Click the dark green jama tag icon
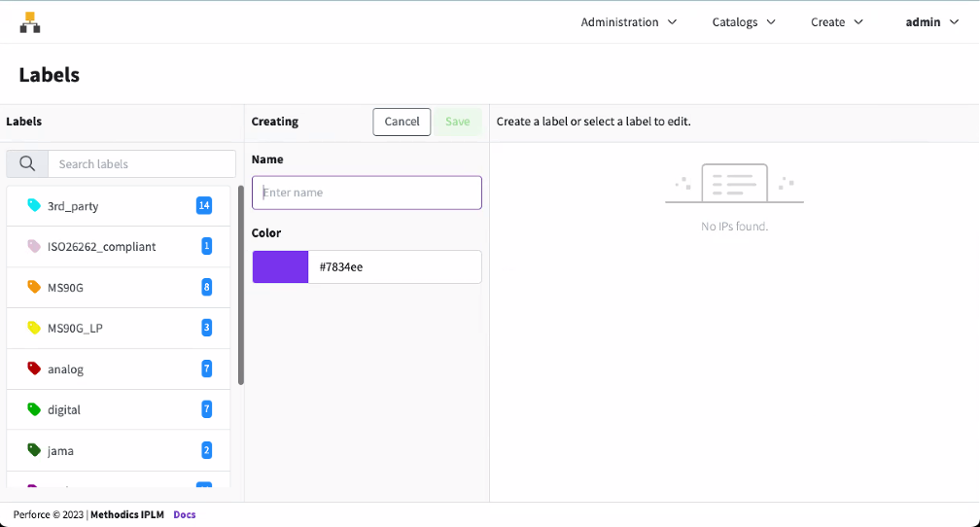 pos(34,451)
